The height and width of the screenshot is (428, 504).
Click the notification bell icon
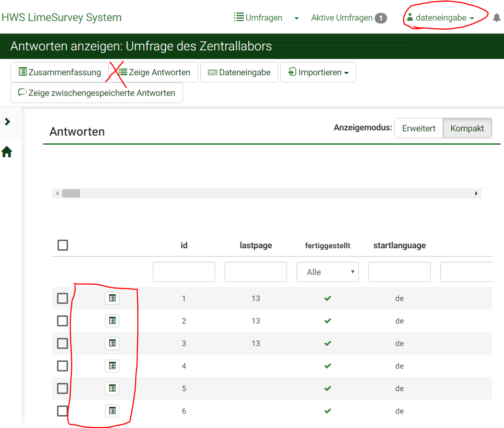click(x=496, y=18)
